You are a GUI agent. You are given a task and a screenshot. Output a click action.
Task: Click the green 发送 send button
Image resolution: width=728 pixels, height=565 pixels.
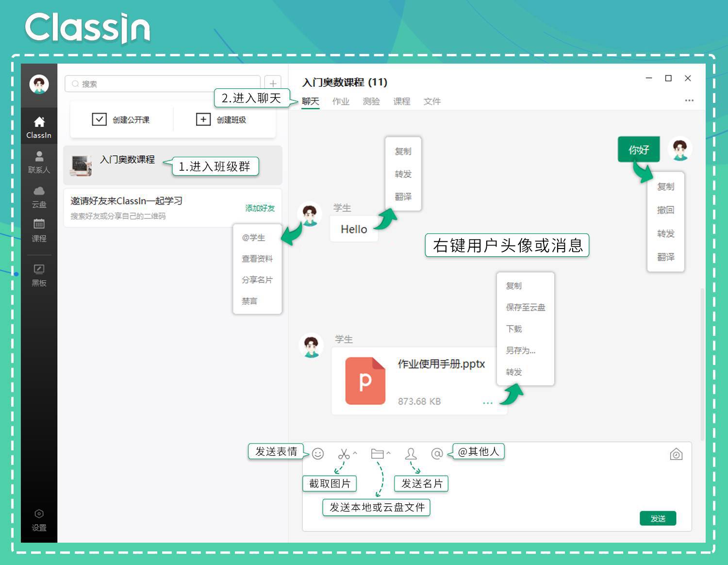[x=658, y=518]
